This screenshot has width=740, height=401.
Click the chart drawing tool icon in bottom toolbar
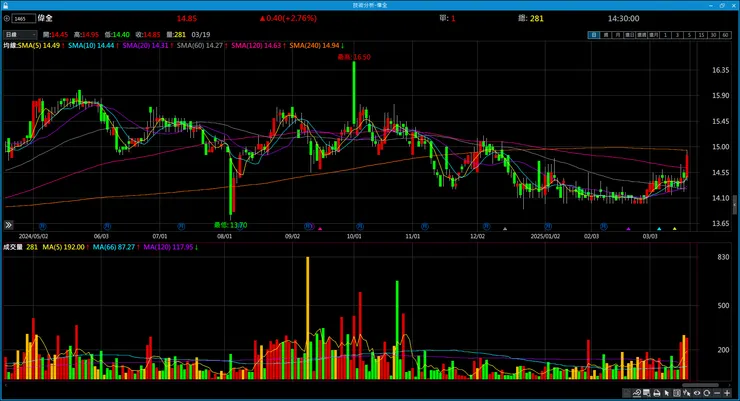coord(626,393)
